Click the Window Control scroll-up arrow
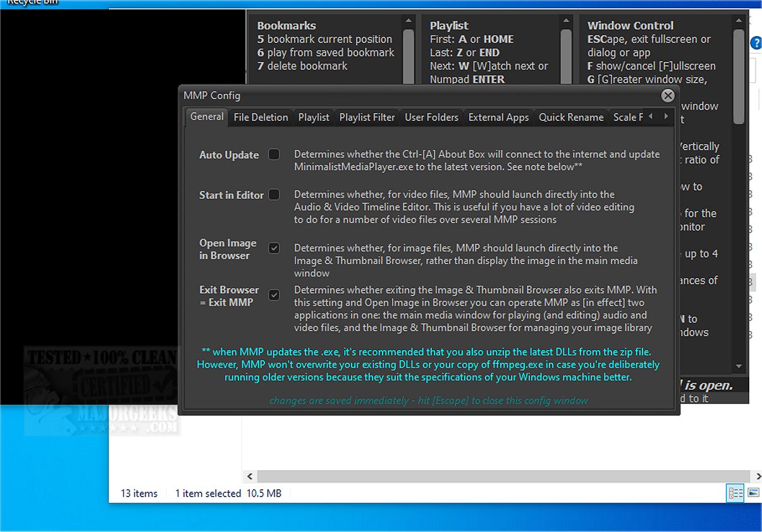The height and width of the screenshot is (532, 762). 739,21
